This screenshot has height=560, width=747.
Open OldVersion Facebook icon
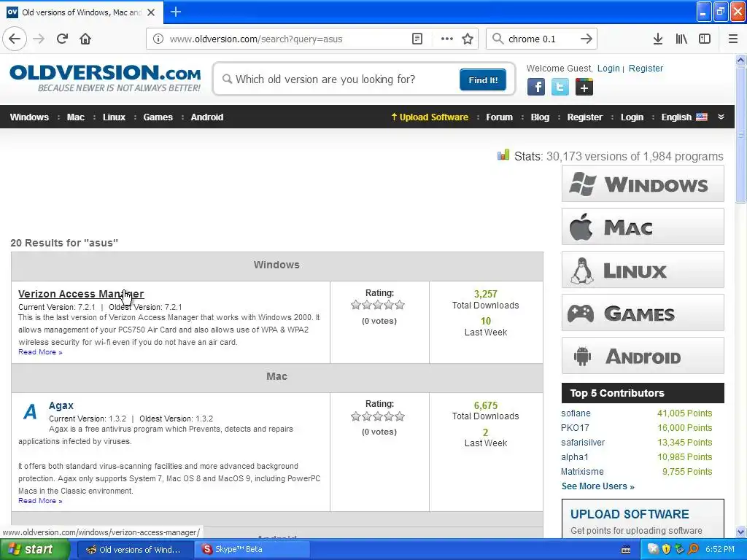coord(536,87)
